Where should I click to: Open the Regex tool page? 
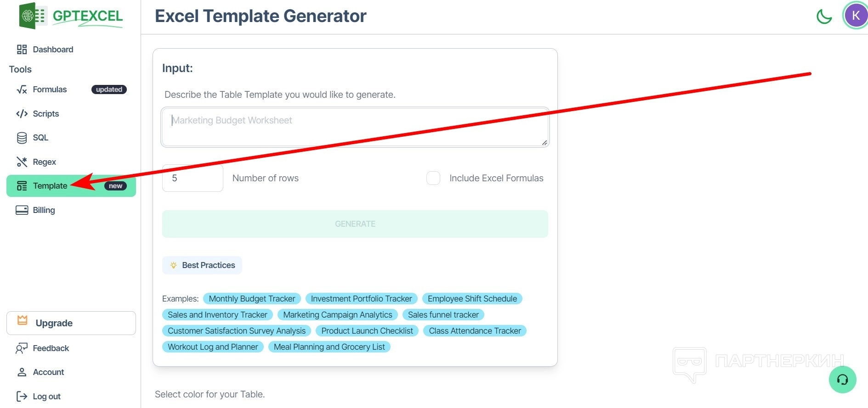click(44, 162)
